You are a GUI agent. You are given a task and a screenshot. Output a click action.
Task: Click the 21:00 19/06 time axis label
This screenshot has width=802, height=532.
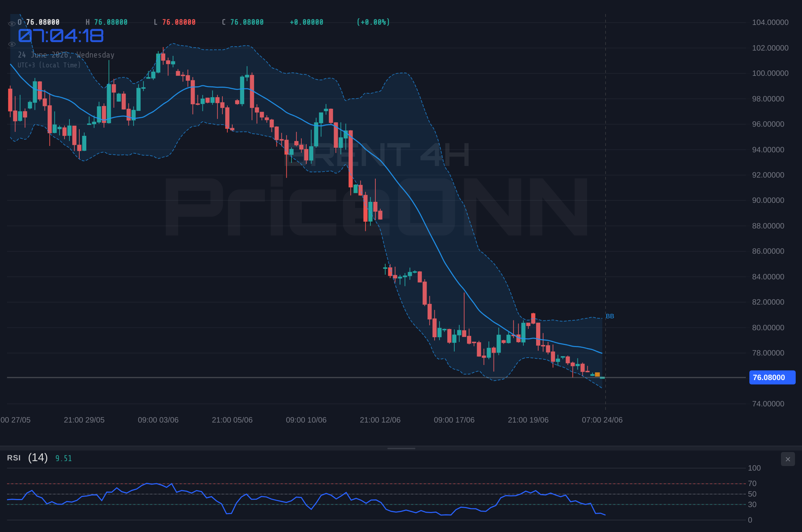tap(528, 420)
